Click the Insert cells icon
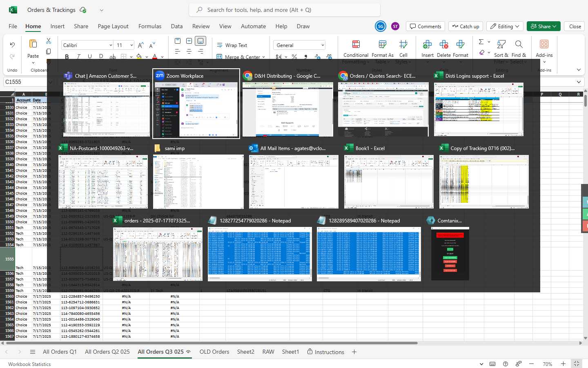 click(x=428, y=44)
